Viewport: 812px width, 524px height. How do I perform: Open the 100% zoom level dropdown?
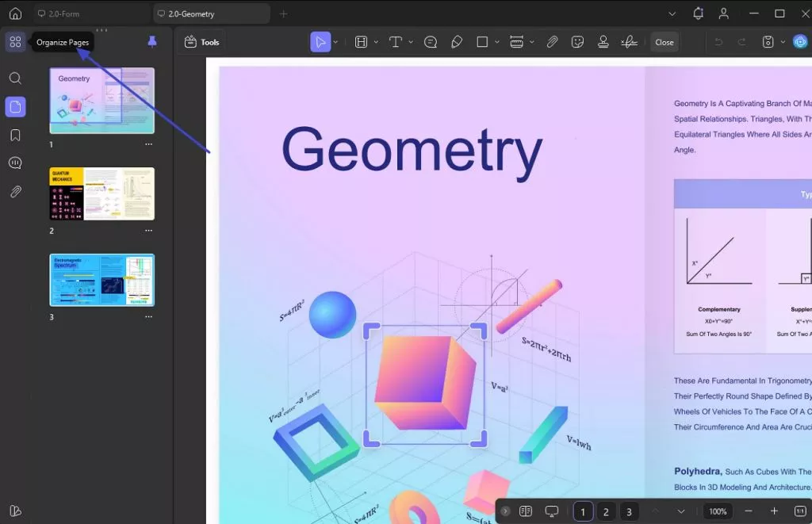(718, 511)
